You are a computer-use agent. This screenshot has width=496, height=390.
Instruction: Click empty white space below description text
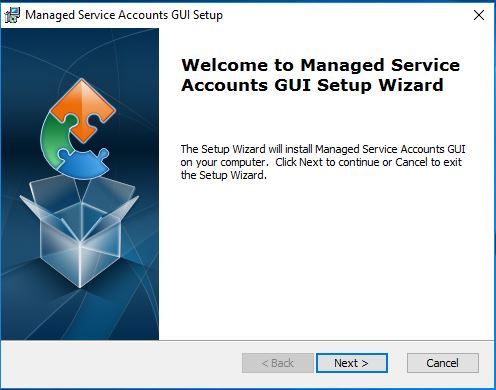pyautogui.click(x=325, y=260)
